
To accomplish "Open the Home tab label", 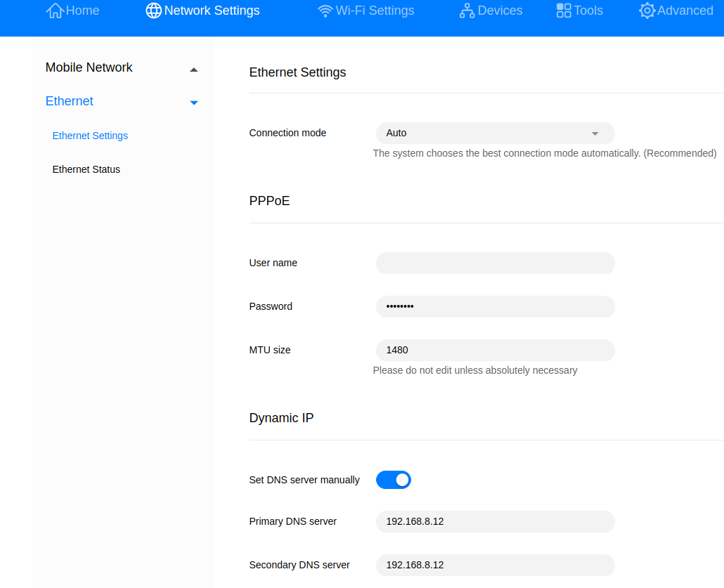I will (83, 11).
